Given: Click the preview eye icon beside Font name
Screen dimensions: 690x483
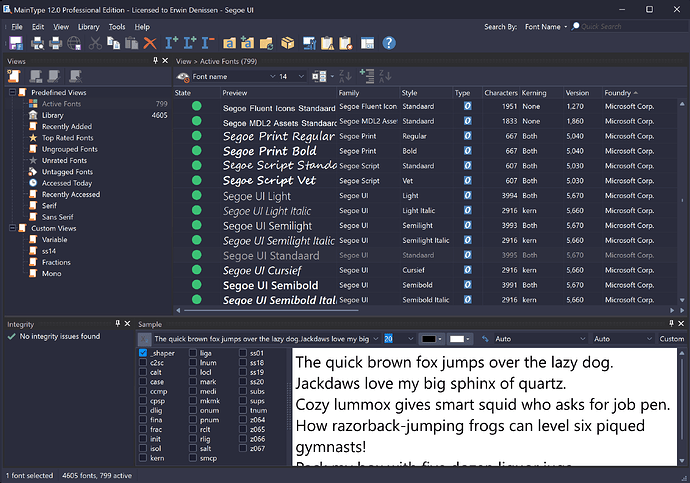Looking at the screenshot, I should (183, 76).
